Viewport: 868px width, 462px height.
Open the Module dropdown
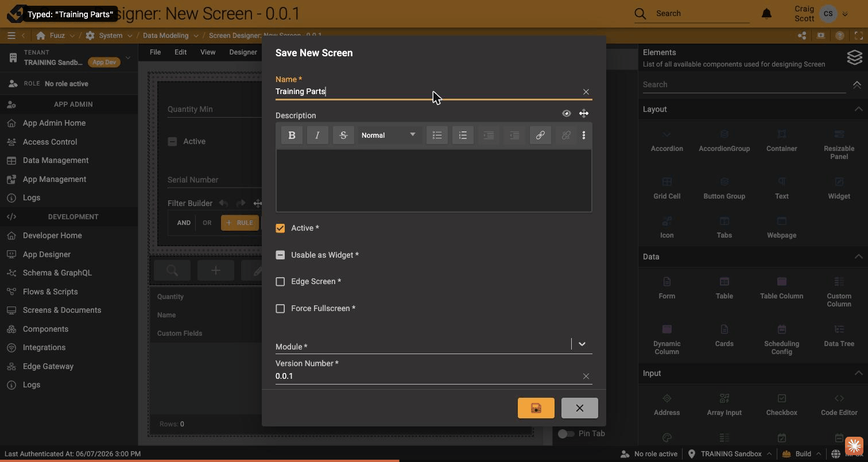click(582, 344)
